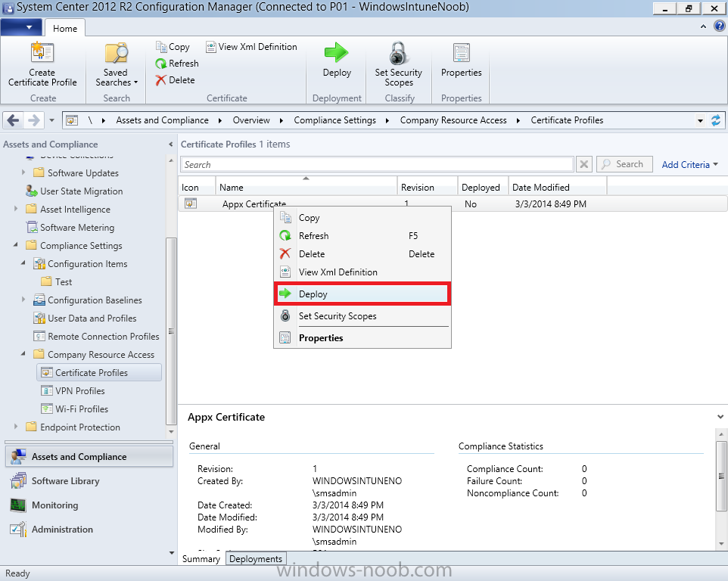Switch to the Administration workspace
The width and height of the screenshot is (728, 581).
(89, 529)
